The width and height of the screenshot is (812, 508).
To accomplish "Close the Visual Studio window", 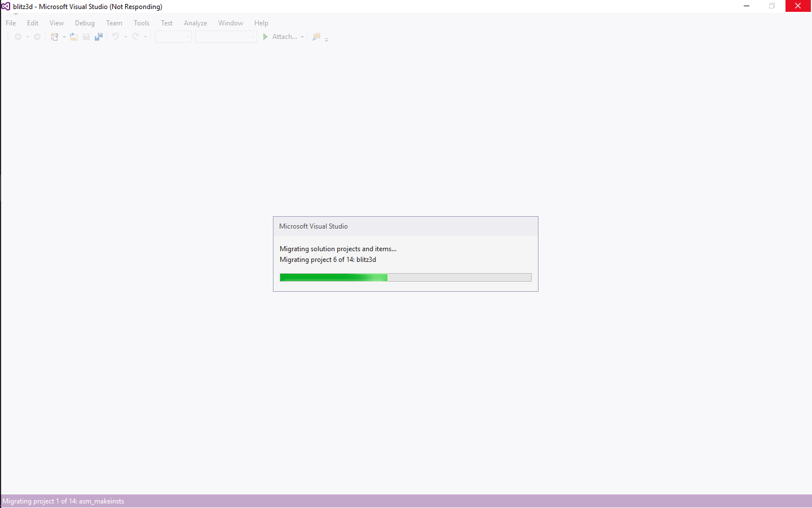I will [798, 6].
